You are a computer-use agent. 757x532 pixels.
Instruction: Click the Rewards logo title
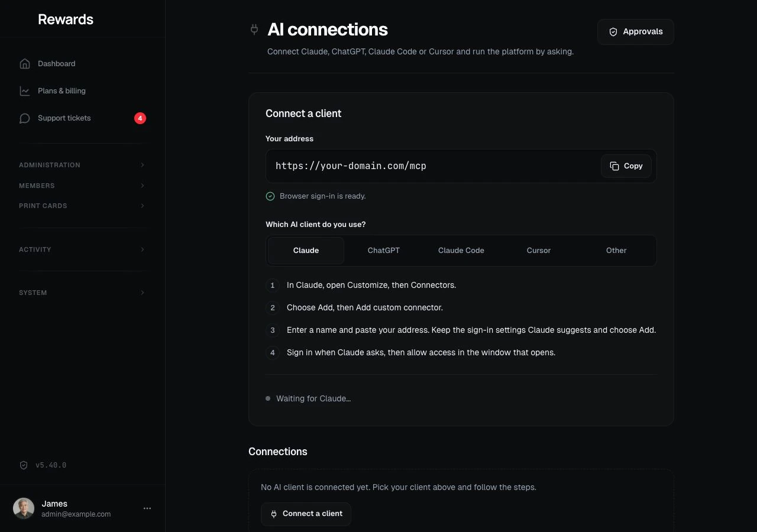pyautogui.click(x=66, y=20)
